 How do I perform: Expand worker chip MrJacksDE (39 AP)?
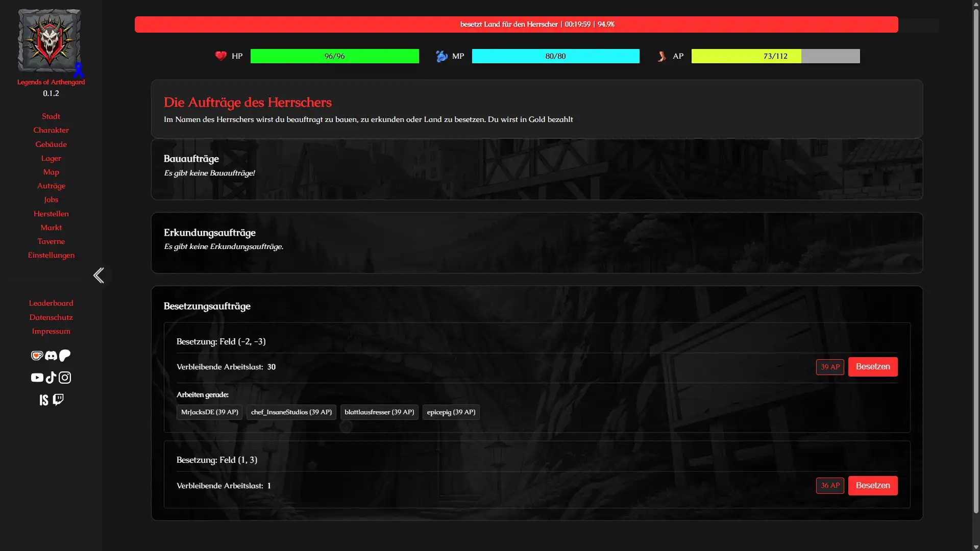209,412
